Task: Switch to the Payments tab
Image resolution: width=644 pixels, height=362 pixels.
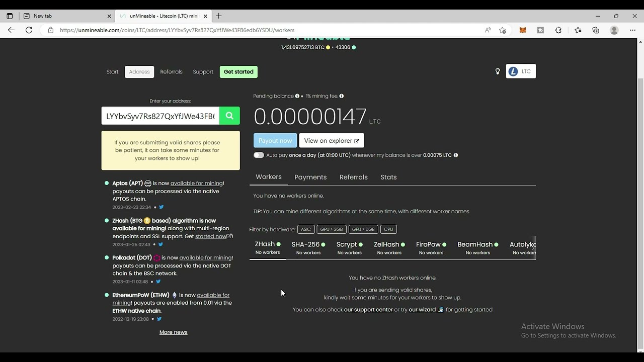Action: point(310,177)
